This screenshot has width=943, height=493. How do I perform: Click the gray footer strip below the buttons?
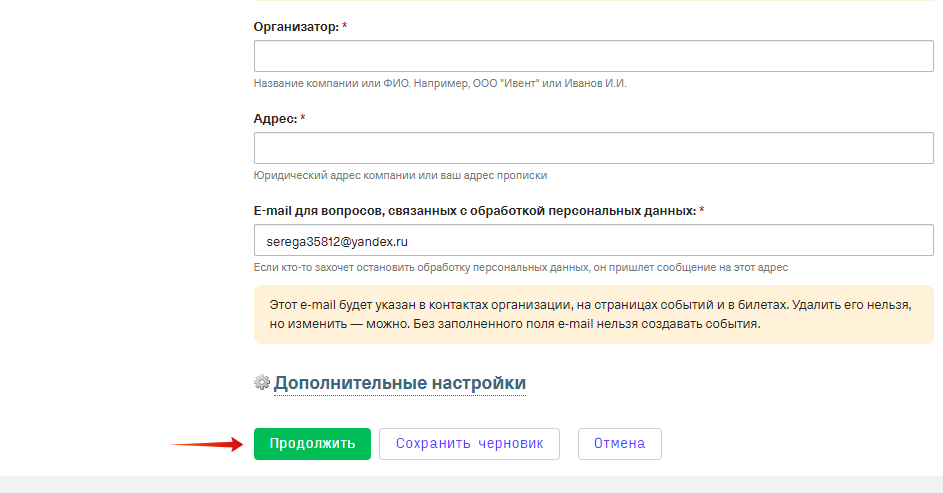[x=472, y=485]
